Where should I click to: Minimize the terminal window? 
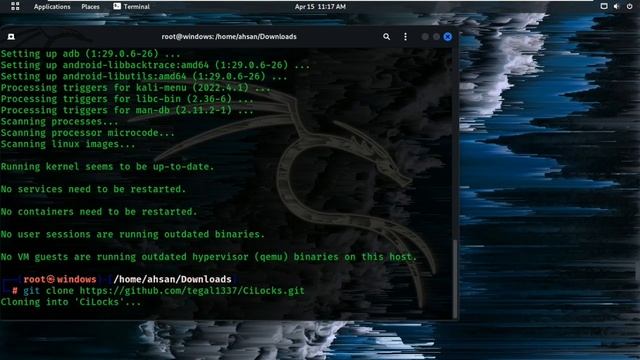point(425,37)
